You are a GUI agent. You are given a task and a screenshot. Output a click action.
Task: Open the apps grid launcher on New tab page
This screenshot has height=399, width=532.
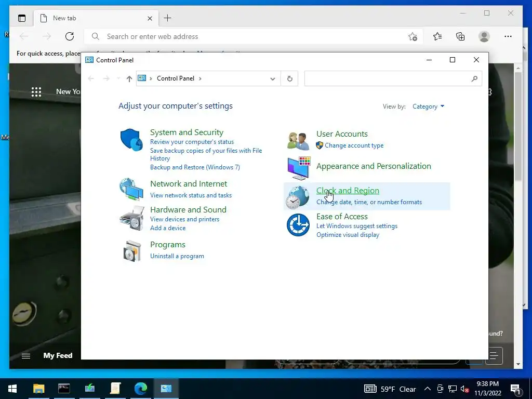click(36, 92)
